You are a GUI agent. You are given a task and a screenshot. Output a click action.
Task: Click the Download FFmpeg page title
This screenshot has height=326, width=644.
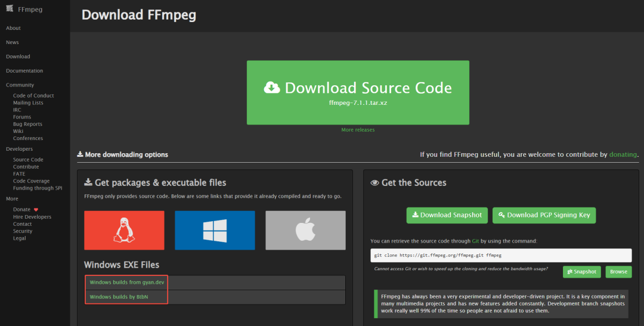pos(139,15)
